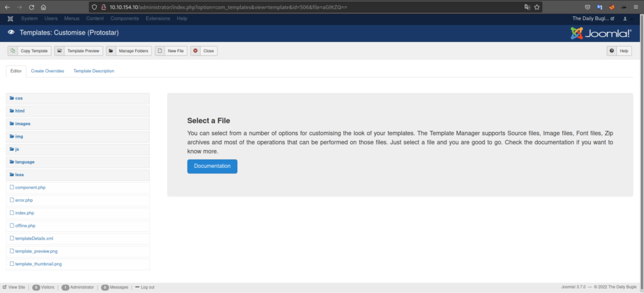This screenshot has height=293, width=644.
Task: Expand the html folder in the file tree
Action: coord(19,111)
